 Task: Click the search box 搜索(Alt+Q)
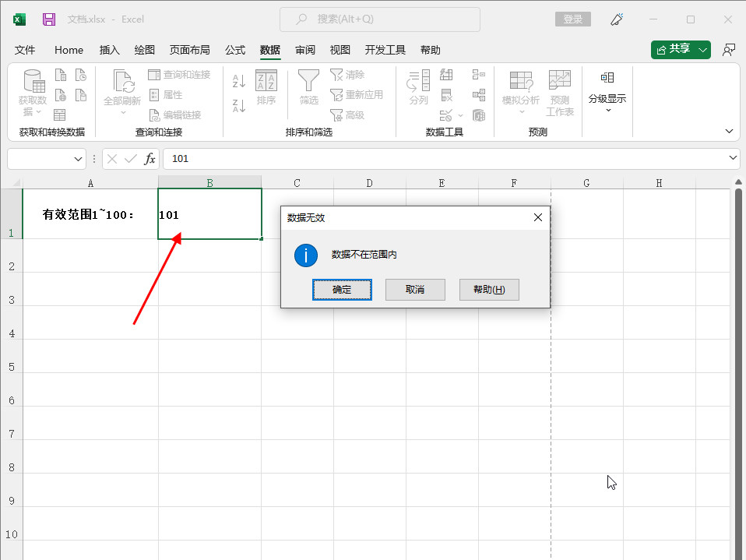click(380, 19)
